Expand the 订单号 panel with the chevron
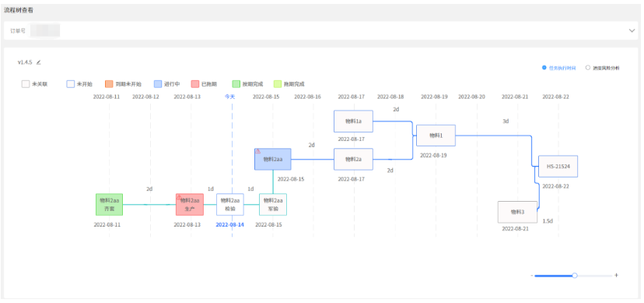The height and width of the screenshot is (303, 644). (632, 30)
